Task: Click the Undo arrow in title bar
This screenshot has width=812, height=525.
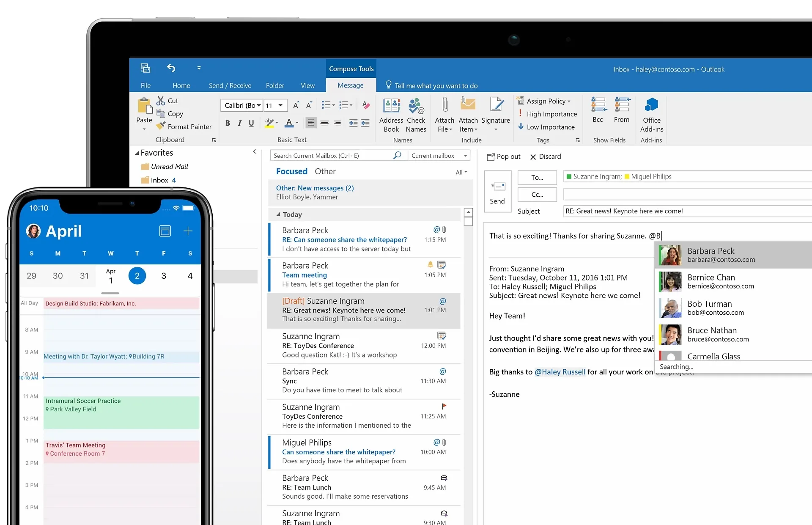Action: pyautogui.click(x=171, y=68)
